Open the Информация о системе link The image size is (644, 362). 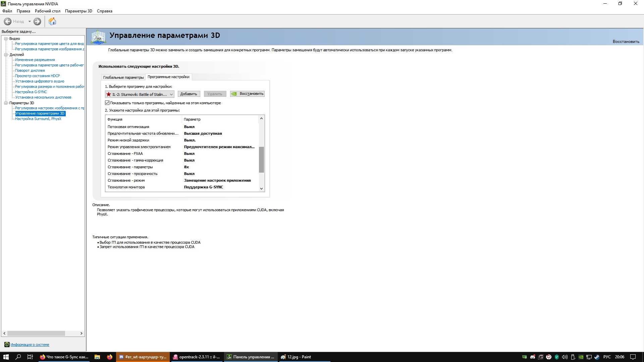(x=30, y=345)
